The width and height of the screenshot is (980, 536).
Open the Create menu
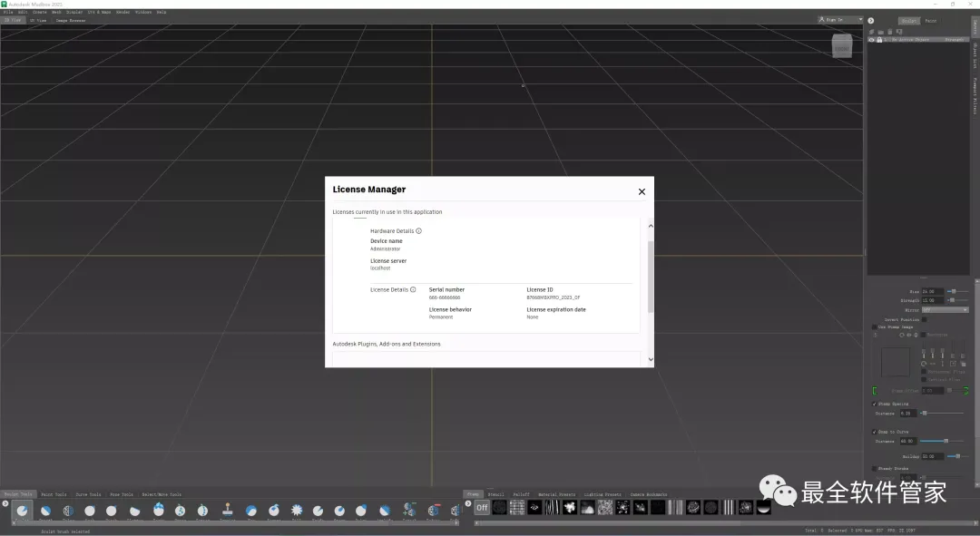(39, 12)
